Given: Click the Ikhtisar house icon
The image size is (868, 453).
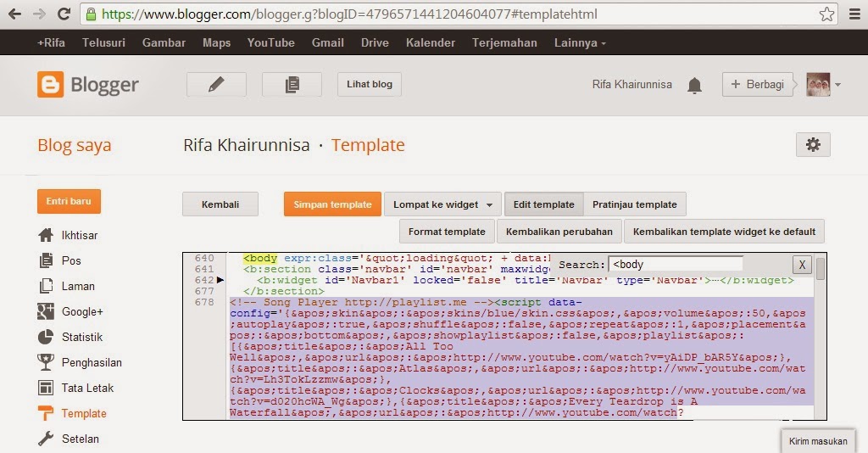Looking at the screenshot, I should click(x=46, y=235).
